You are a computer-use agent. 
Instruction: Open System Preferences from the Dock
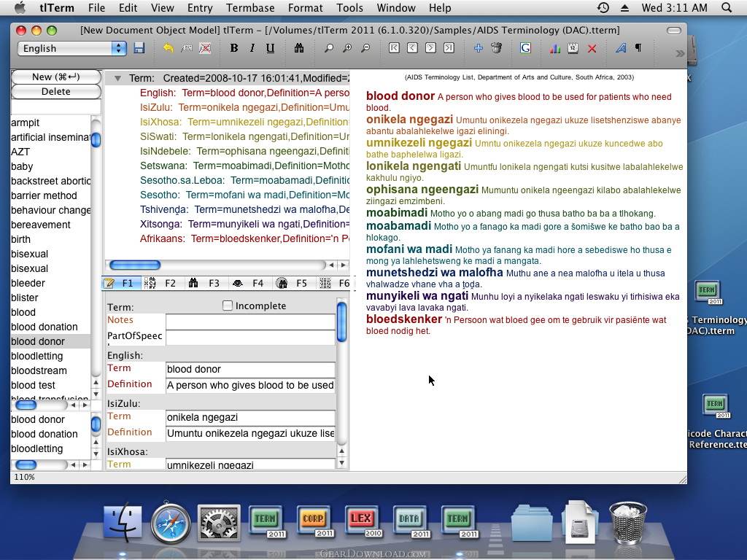[219, 524]
